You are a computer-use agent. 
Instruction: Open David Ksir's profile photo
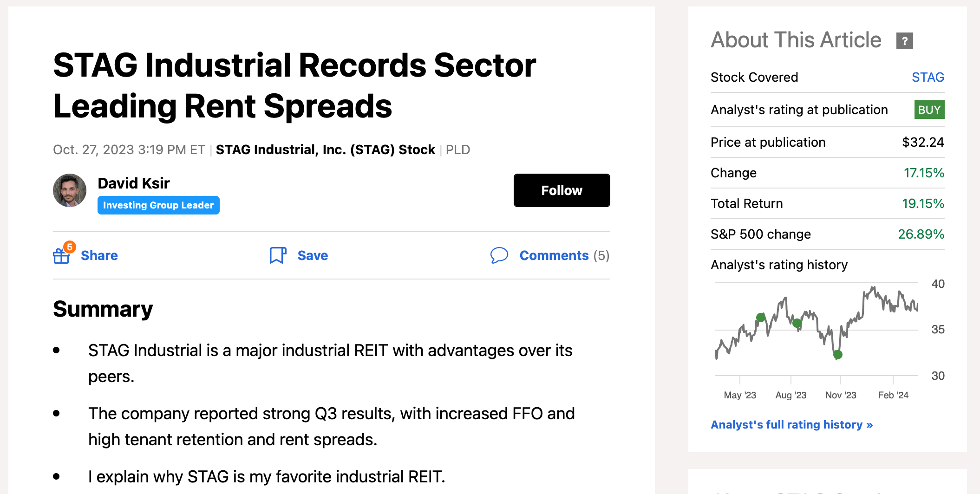tap(70, 190)
